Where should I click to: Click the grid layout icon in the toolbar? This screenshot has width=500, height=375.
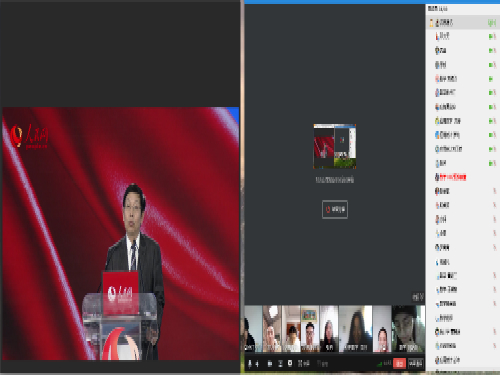(x=300, y=363)
